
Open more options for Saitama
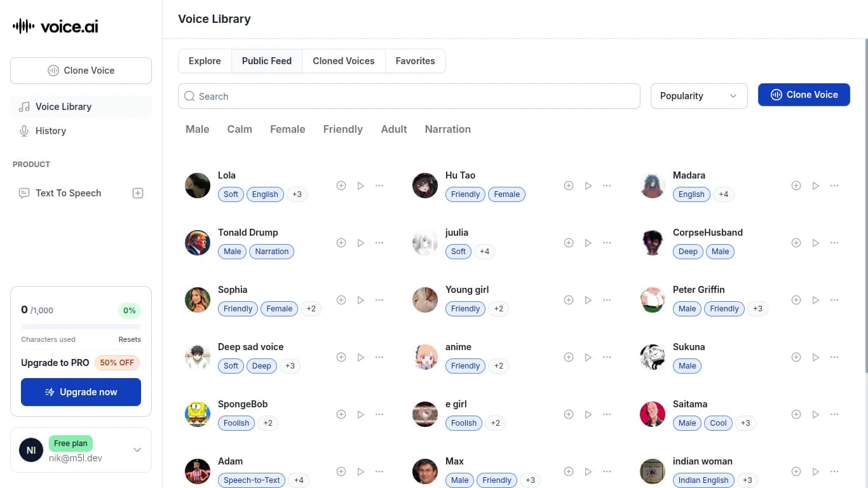(x=834, y=414)
